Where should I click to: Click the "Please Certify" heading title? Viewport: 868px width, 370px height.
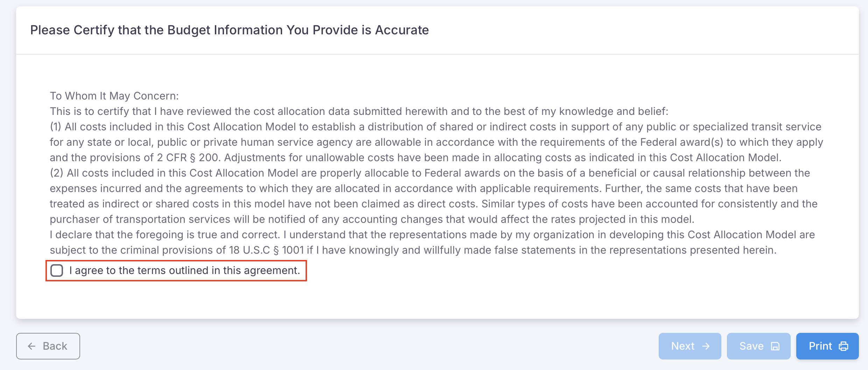click(x=229, y=30)
